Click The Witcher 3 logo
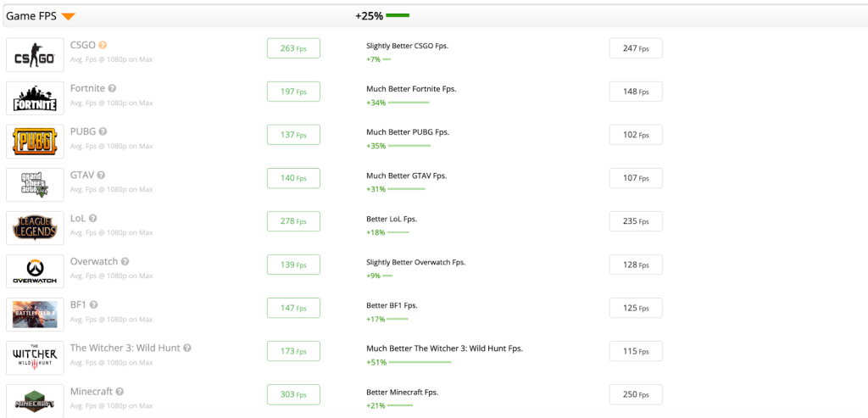The height and width of the screenshot is (418, 868). coord(35,358)
